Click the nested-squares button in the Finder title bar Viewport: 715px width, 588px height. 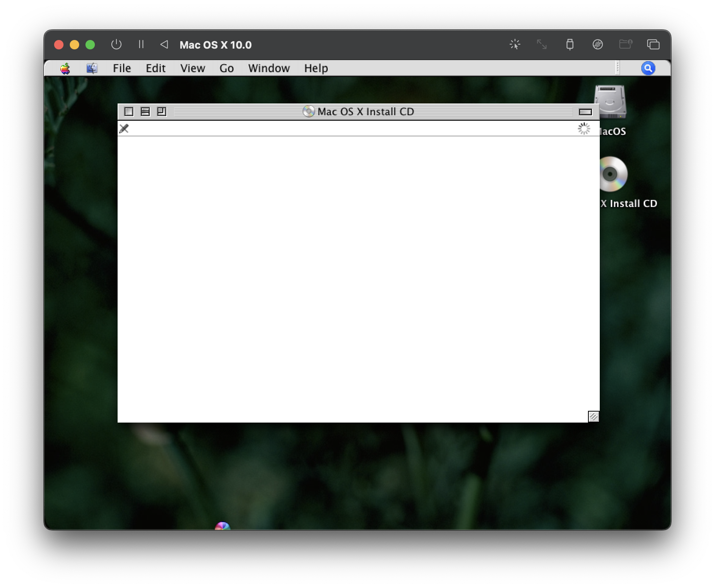coord(162,112)
